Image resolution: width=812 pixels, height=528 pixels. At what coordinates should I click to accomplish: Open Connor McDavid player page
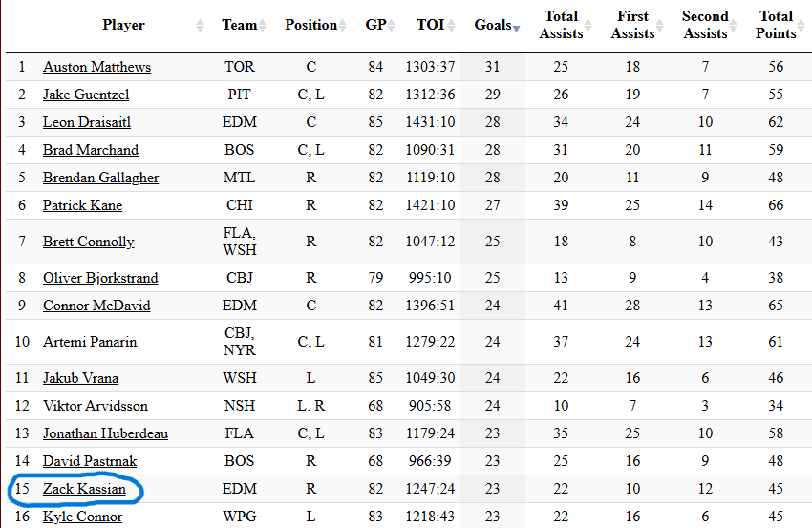[96, 306]
